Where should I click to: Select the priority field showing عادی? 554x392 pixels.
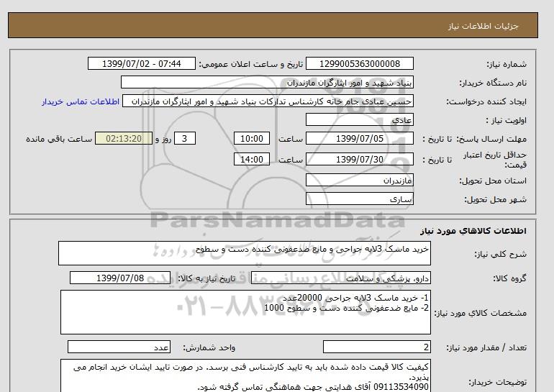359,119
